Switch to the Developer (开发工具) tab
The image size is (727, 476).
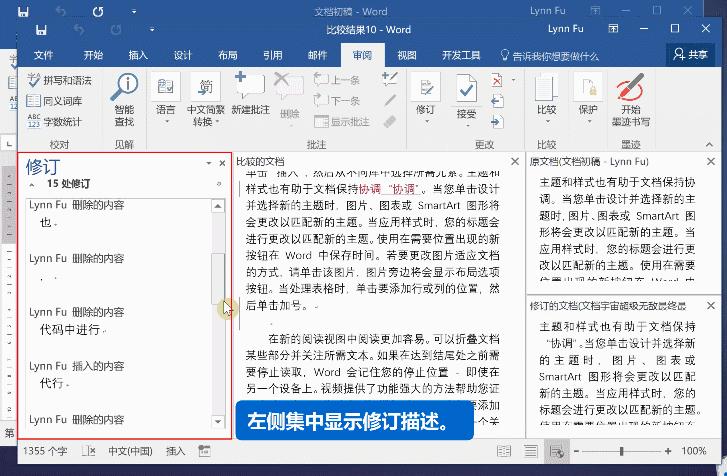tap(461, 55)
